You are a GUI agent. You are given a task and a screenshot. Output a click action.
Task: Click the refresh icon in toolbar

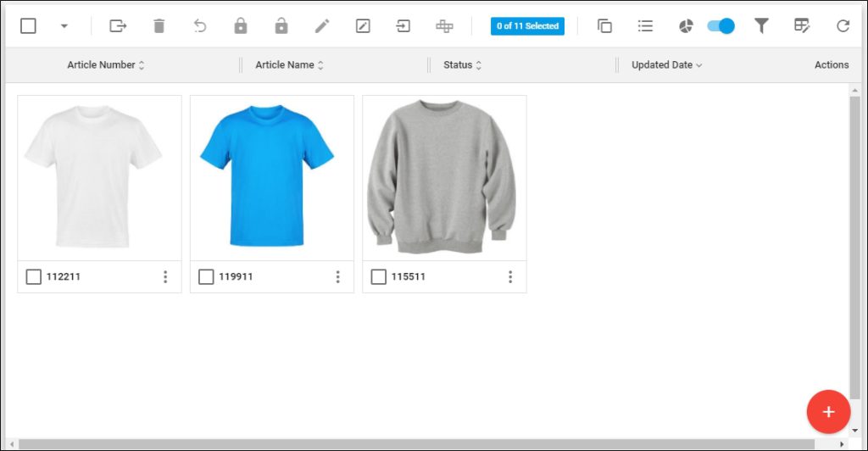coord(843,26)
